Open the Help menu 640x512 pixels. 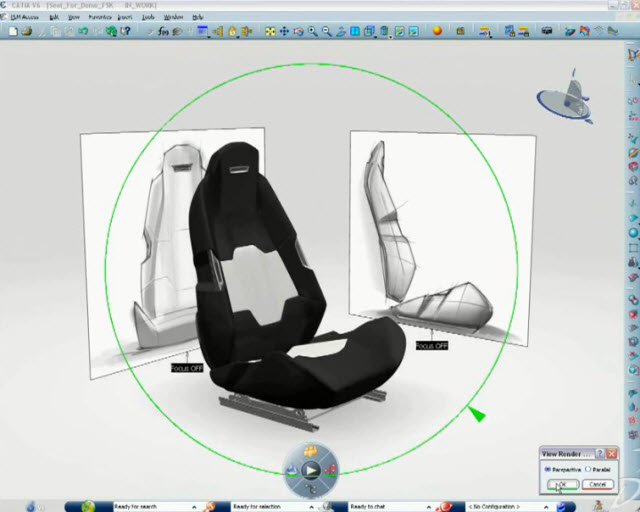[x=198, y=17]
